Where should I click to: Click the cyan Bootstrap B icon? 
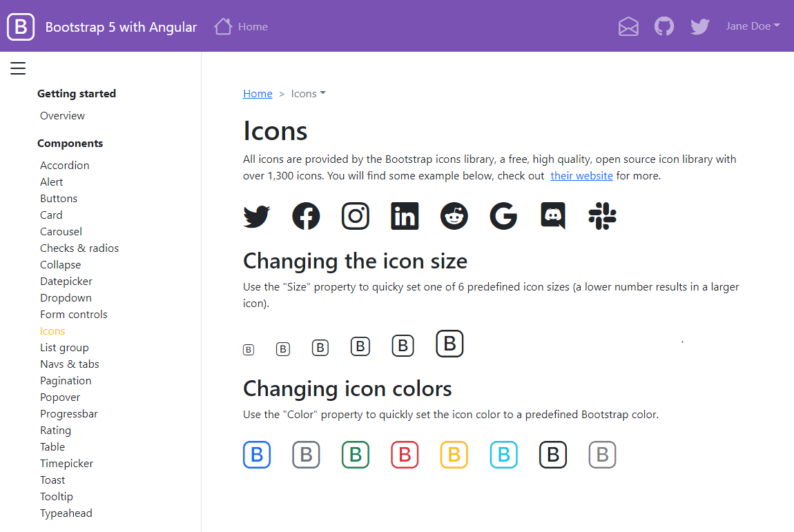tap(503, 455)
